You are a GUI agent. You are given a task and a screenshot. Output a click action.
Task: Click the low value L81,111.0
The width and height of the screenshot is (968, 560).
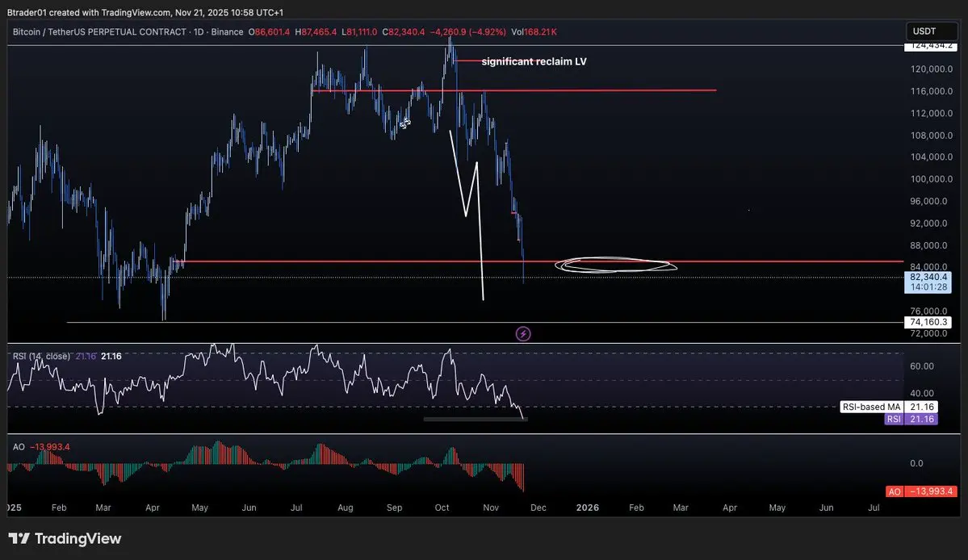click(x=359, y=31)
